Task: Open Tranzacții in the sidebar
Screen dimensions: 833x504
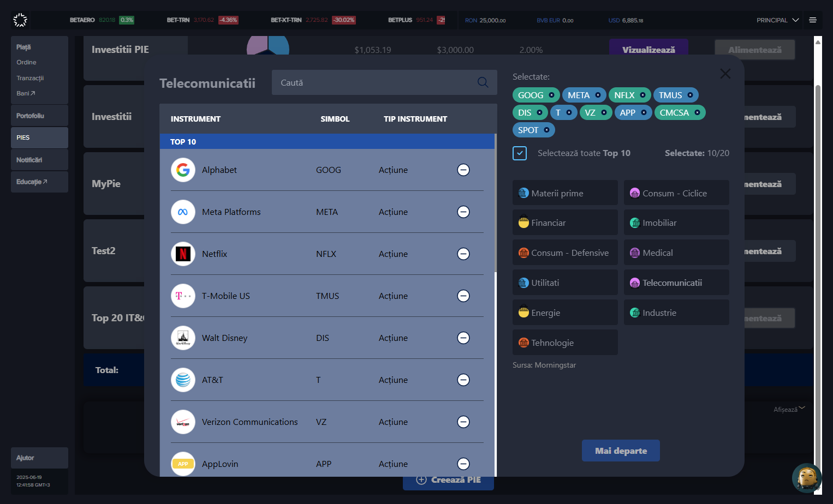Action: pos(30,78)
